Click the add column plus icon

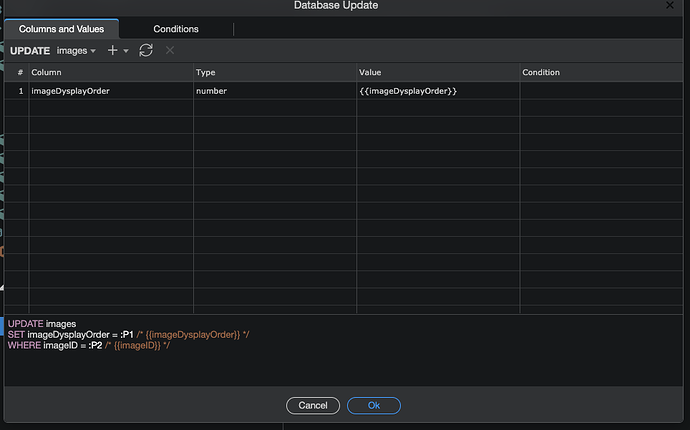point(113,50)
